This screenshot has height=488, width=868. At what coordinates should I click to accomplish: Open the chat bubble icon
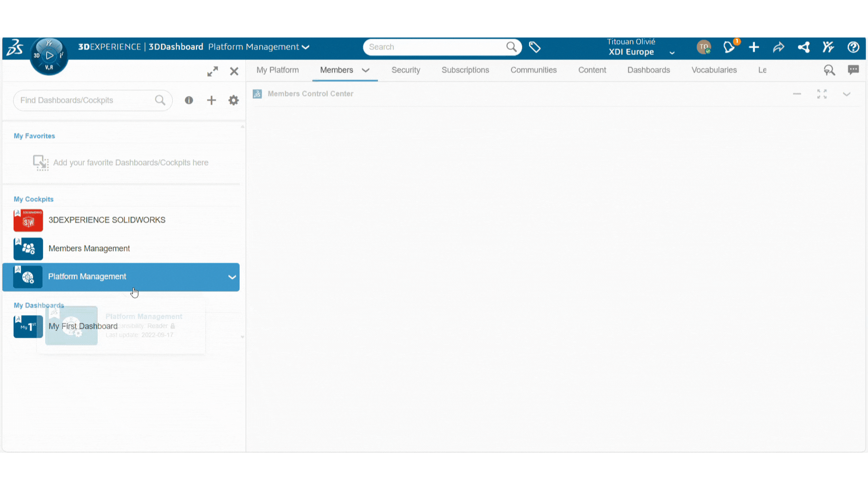(x=853, y=70)
